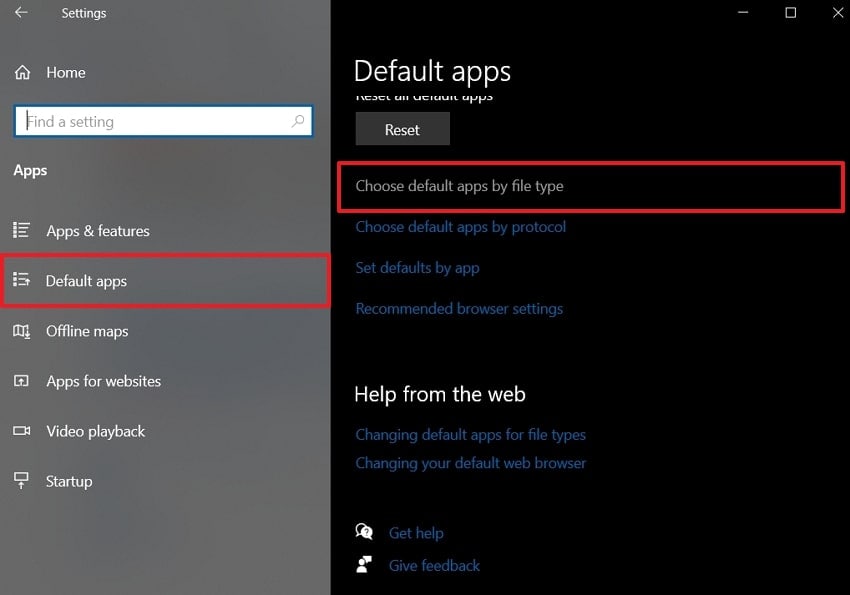The height and width of the screenshot is (595, 850).
Task: Click the Video playback camera icon
Action: point(22,431)
